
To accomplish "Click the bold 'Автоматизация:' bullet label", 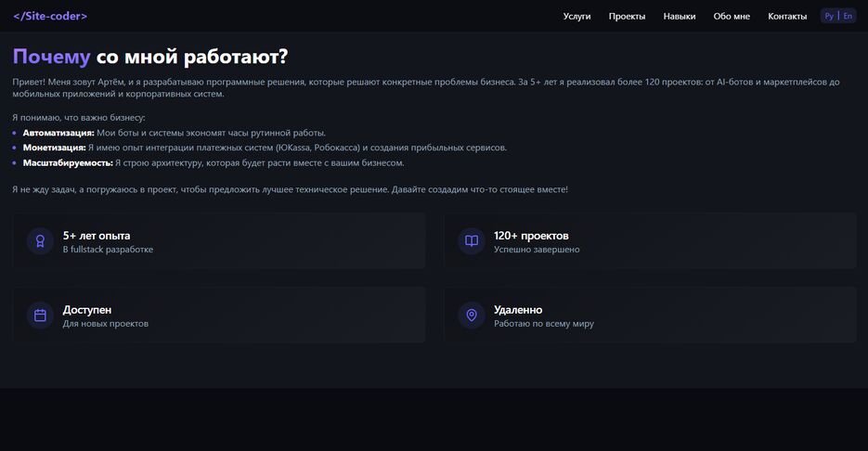I will tap(58, 133).
